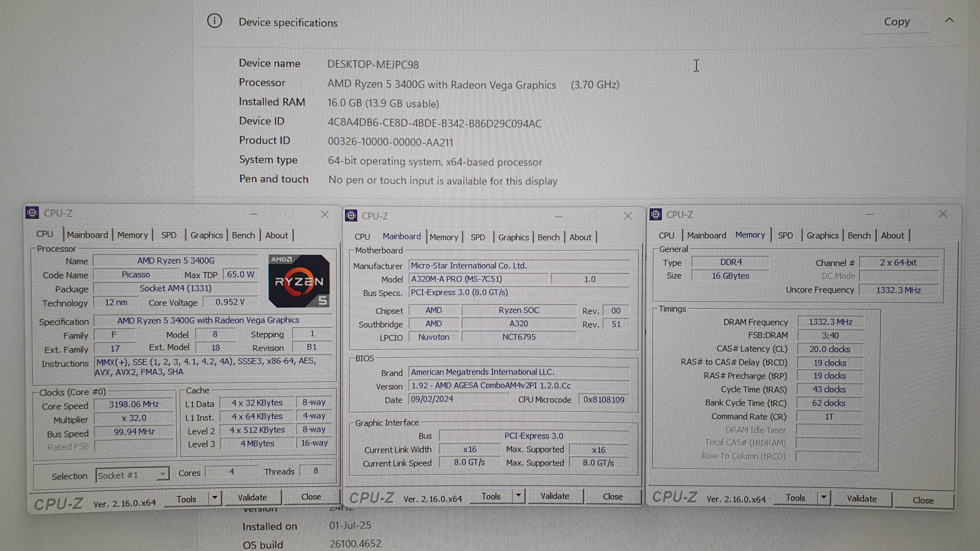Click the Device ID value
Image resolution: width=980 pixels, height=551 pixels.
point(434,123)
